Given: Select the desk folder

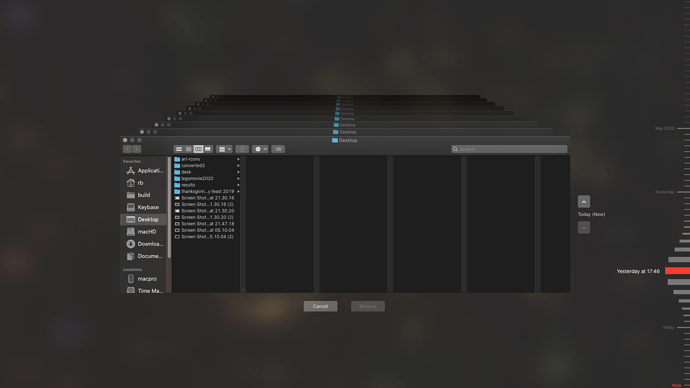Looking at the screenshot, I should (x=207, y=172).
